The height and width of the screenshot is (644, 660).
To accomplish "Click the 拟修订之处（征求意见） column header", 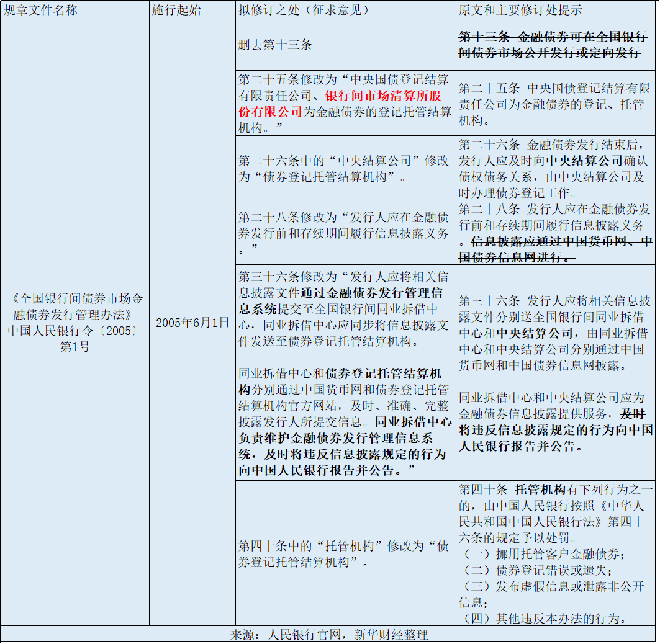I will (303, 10).
